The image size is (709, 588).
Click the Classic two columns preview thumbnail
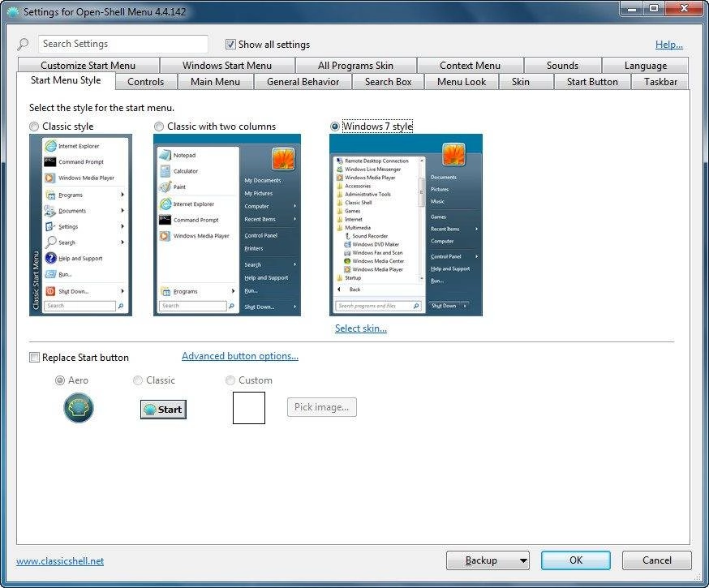click(227, 225)
